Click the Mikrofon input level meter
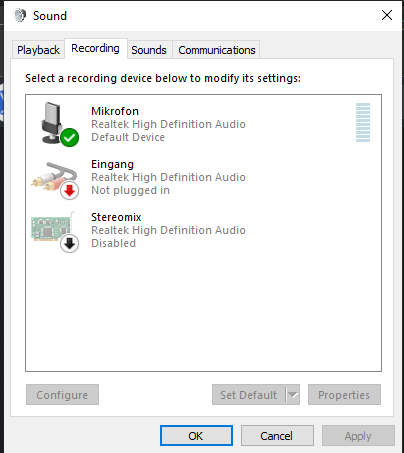404x453 pixels. (363, 122)
